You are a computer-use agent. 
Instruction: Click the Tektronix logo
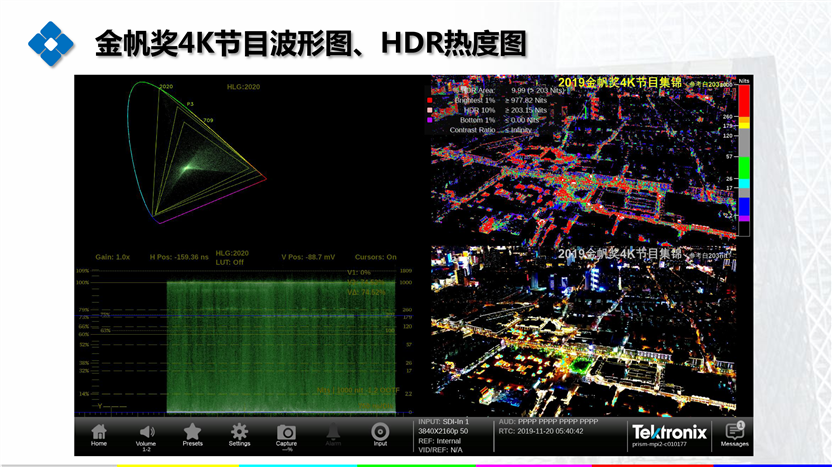(x=669, y=432)
